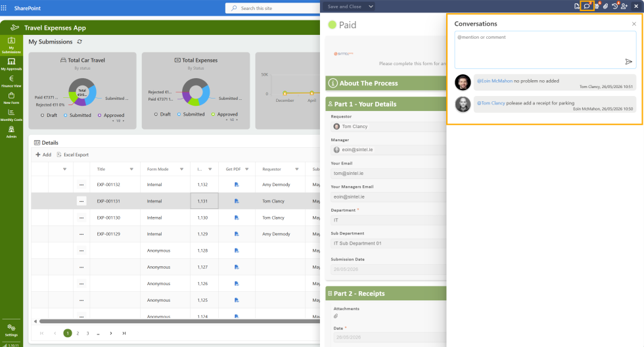Add a new record in Details

[x=43, y=155]
